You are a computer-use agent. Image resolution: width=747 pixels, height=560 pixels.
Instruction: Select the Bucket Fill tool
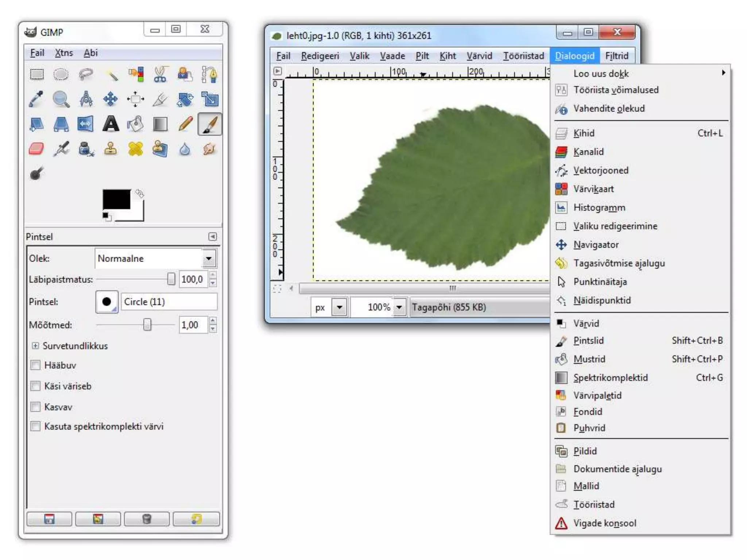[x=136, y=124]
